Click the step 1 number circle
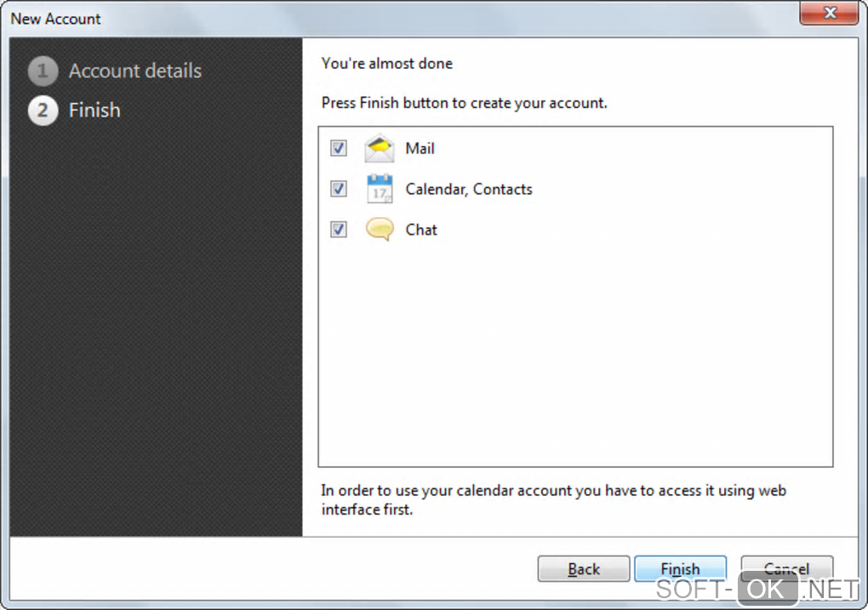 (43, 71)
